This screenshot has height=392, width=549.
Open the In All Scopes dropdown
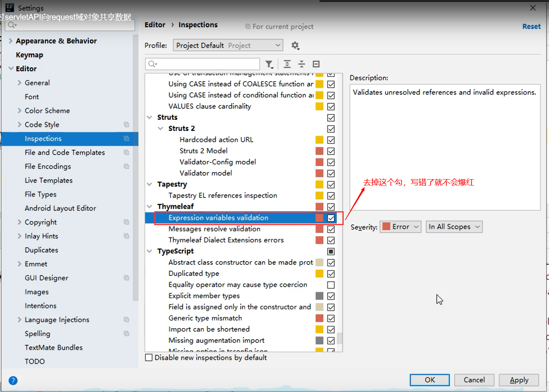coord(454,227)
